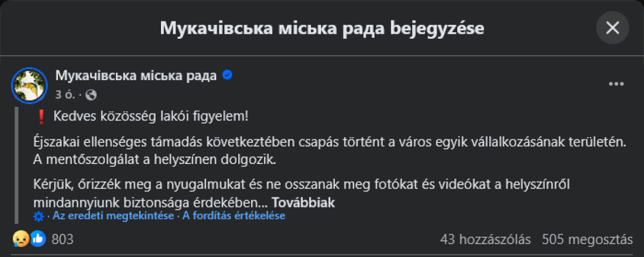This screenshot has width=644, height=257.
Task: Open the Мукачівська міська рада page name link
Action: [x=136, y=75]
